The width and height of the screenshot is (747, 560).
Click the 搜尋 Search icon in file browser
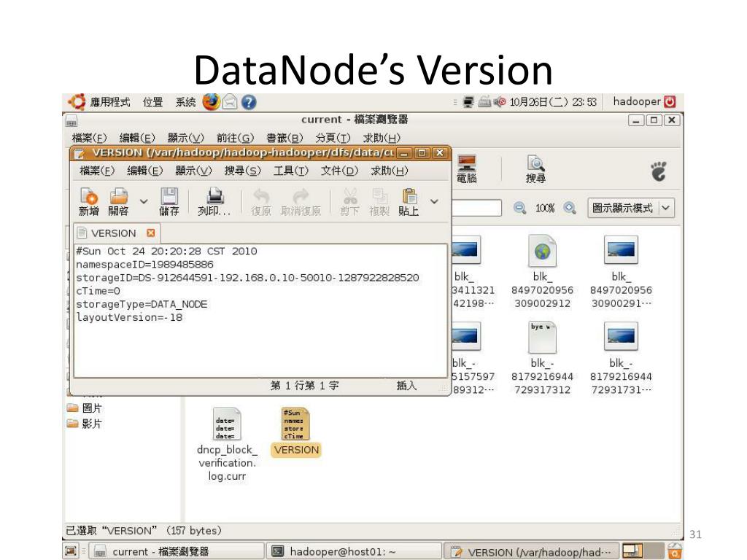coord(535,169)
